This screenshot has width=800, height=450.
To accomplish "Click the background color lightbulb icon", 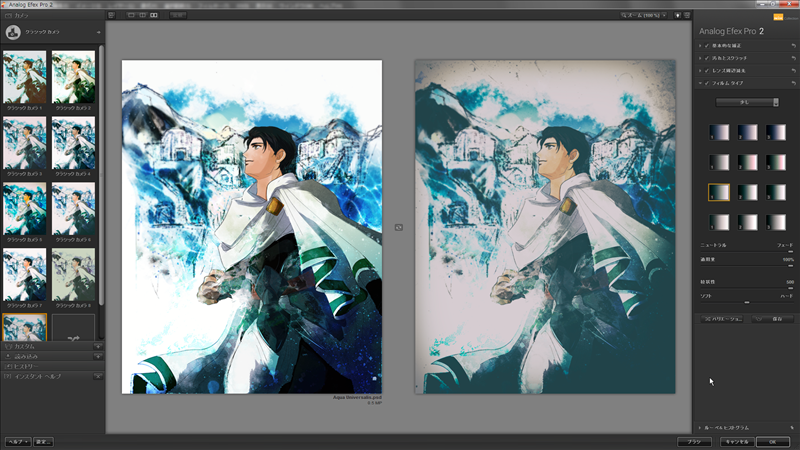I will coord(678,15).
